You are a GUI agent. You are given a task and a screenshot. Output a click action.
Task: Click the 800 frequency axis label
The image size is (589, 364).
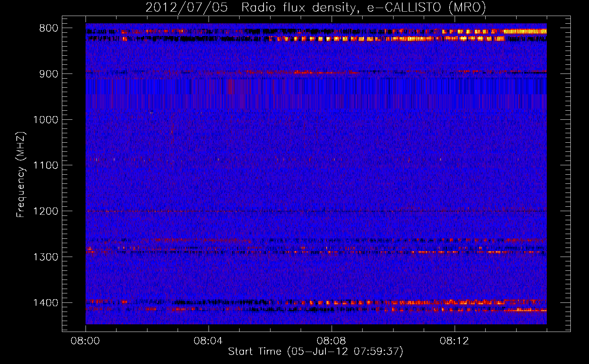click(x=49, y=28)
